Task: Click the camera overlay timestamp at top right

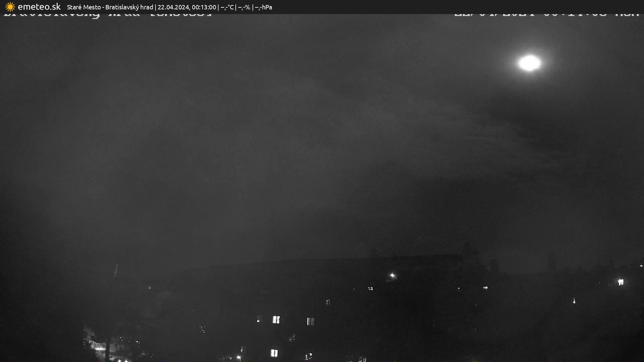Action: point(547,15)
